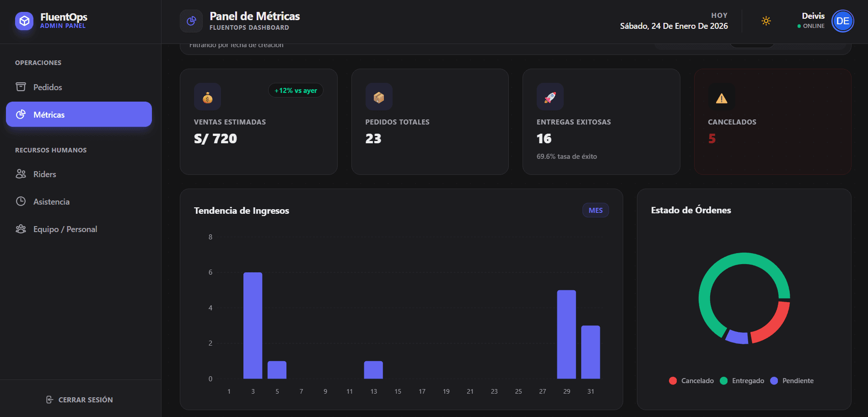Click the tallest bar at day 3
Image resolution: width=868 pixels, height=417 pixels.
pos(253,325)
